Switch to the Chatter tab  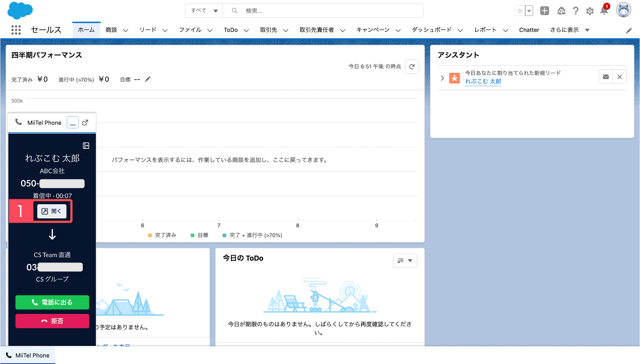[x=529, y=30]
